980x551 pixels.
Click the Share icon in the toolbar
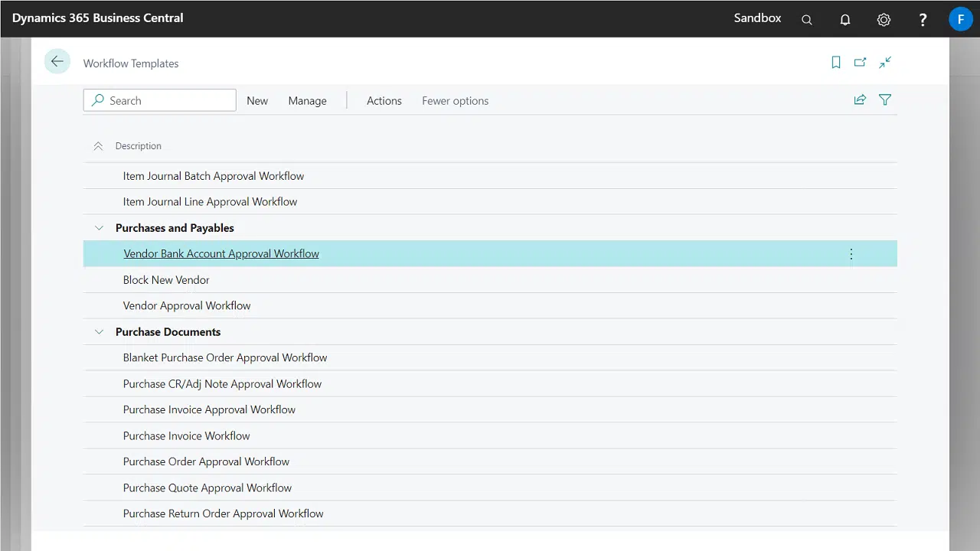[860, 100]
